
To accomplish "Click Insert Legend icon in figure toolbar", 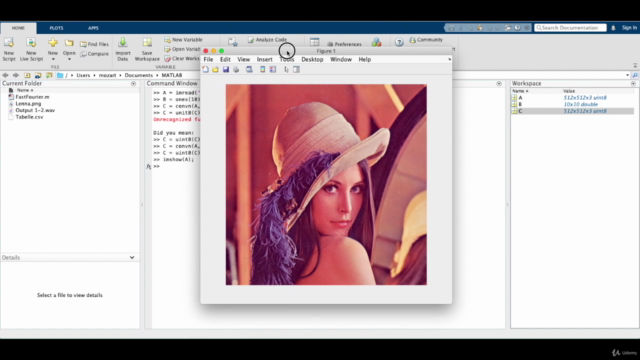I will (273, 70).
